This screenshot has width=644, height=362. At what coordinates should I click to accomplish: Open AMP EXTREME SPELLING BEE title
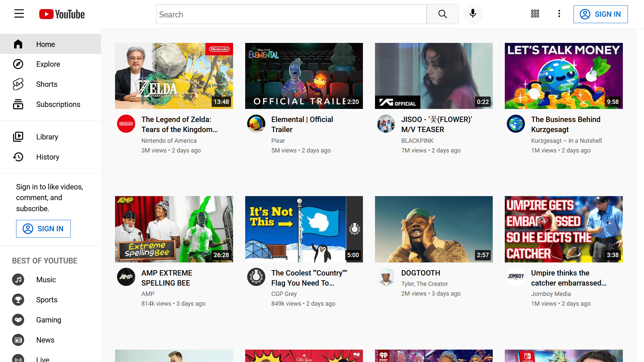[167, 278]
